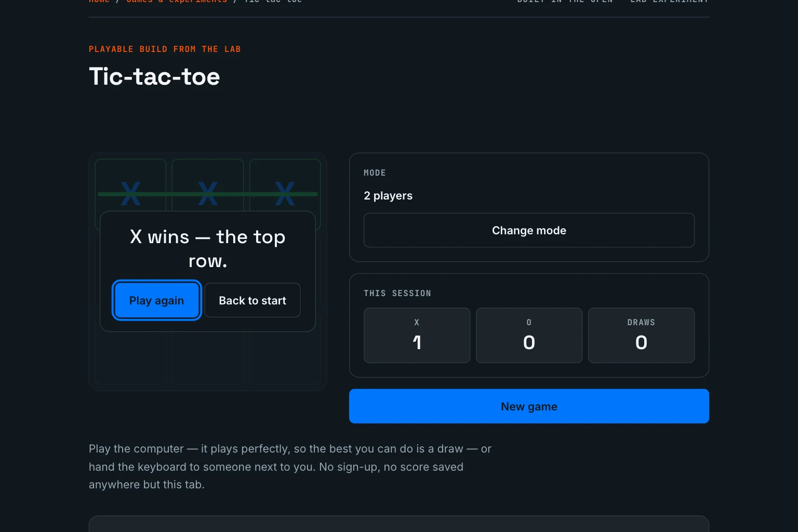This screenshot has height=532, width=798.
Task: Click the 'This session' panel label
Action: 397,293
